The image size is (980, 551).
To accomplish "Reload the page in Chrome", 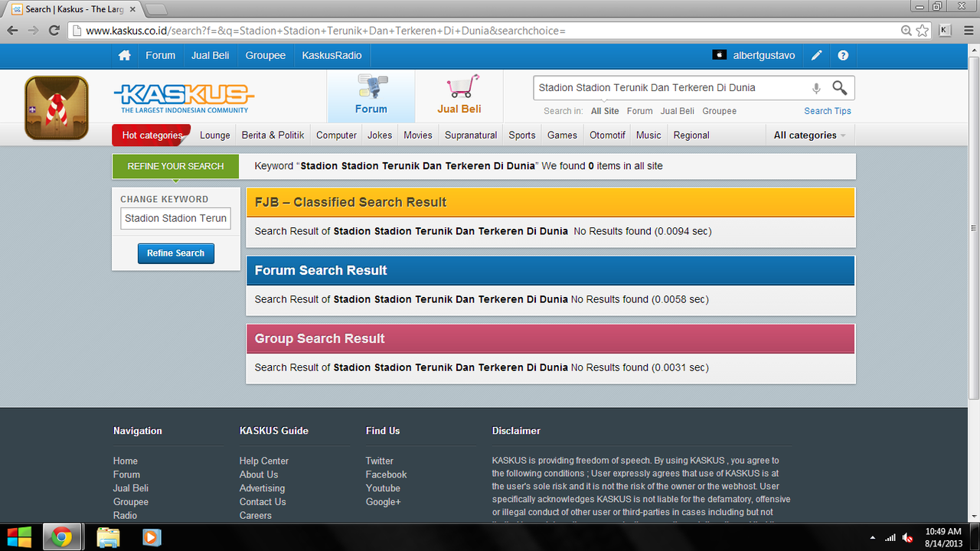I will [54, 31].
